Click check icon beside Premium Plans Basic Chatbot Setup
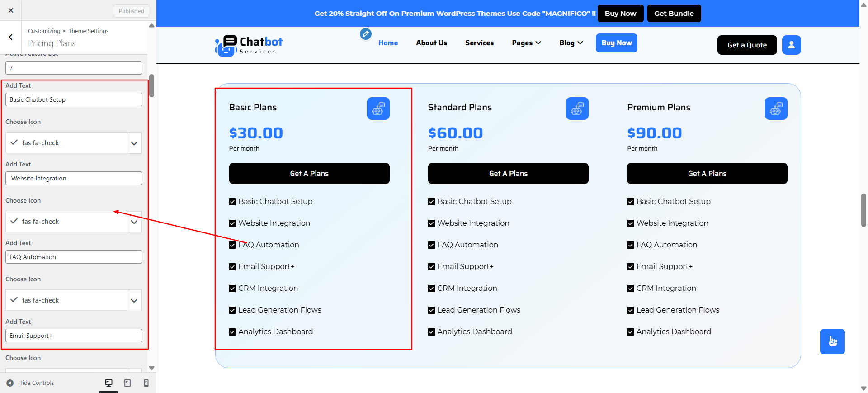The height and width of the screenshot is (393, 868). (630, 202)
